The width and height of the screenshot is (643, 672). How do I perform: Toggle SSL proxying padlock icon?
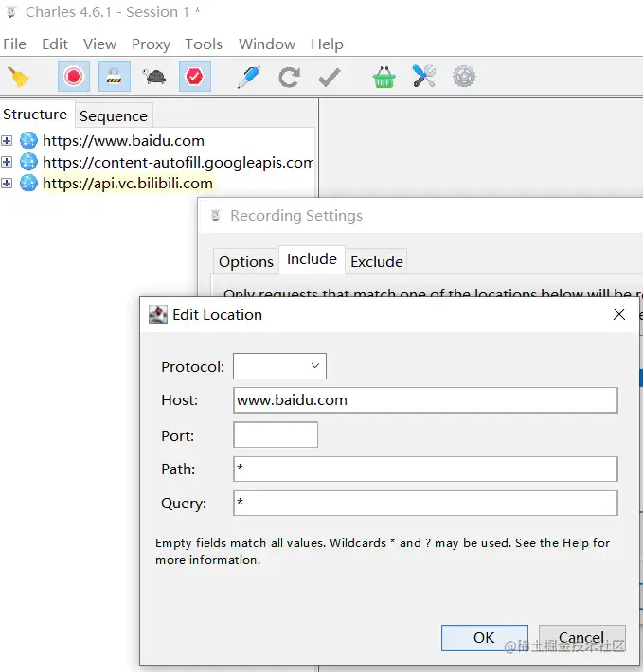point(114,77)
